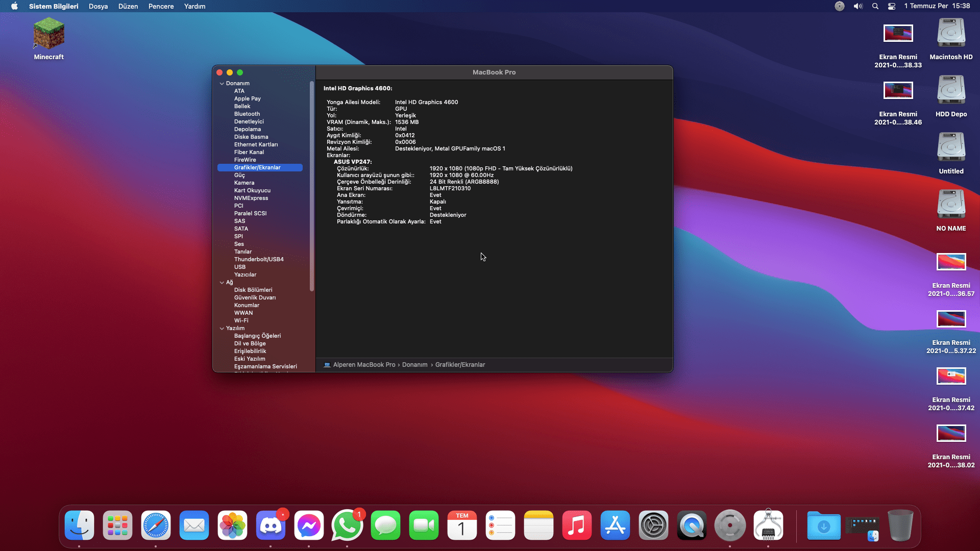The image size is (980, 551).
Task: Open the Trash in the dock
Action: click(900, 525)
